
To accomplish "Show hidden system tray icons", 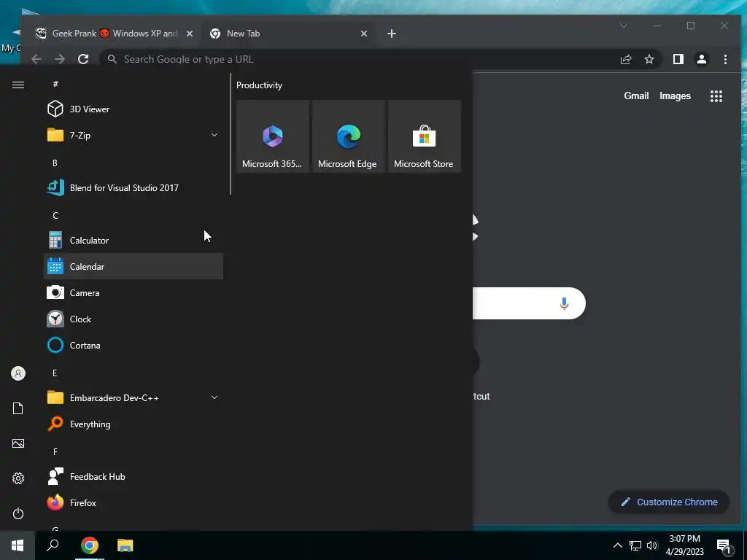I will tap(617, 545).
